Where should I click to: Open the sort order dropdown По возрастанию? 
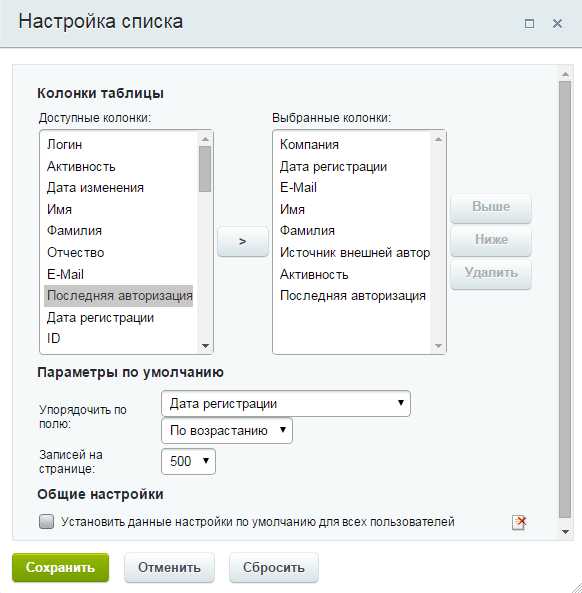[227, 431]
